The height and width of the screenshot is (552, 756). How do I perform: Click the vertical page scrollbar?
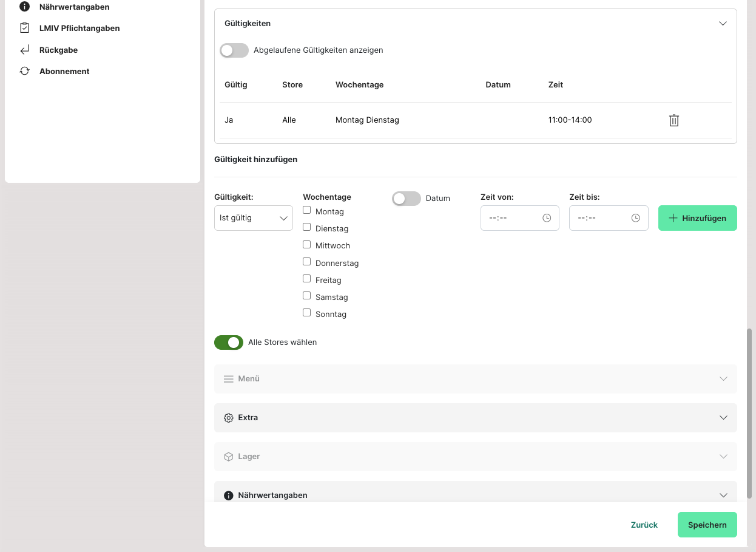click(749, 413)
